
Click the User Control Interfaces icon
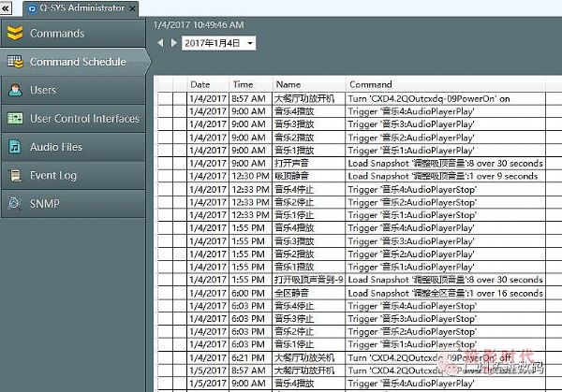[x=14, y=119]
